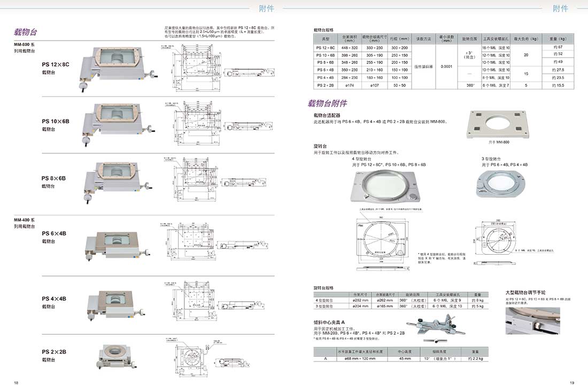This screenshot has width=588, height=386.
Task: Select the PS 2×2B row in spec table
Action: (x=443, y=85)
